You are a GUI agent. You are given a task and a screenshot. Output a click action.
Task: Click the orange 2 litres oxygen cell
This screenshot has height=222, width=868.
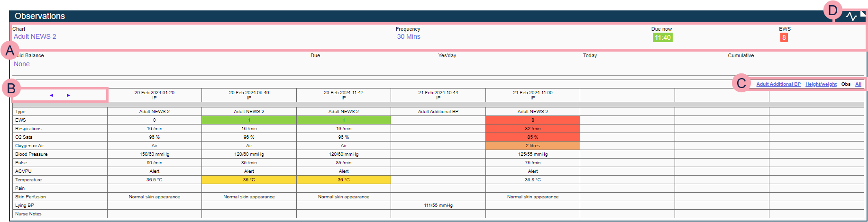point(532,146)
